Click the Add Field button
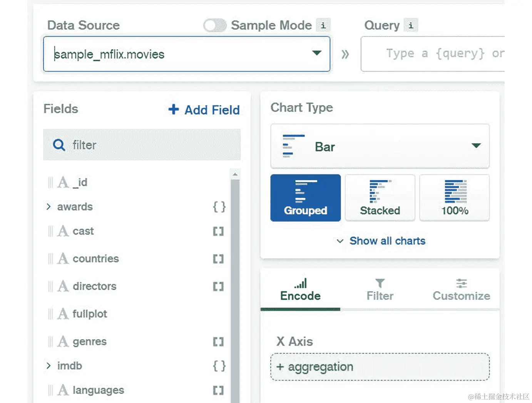This screenshot has height=403, width=532. tap(204, 110)
